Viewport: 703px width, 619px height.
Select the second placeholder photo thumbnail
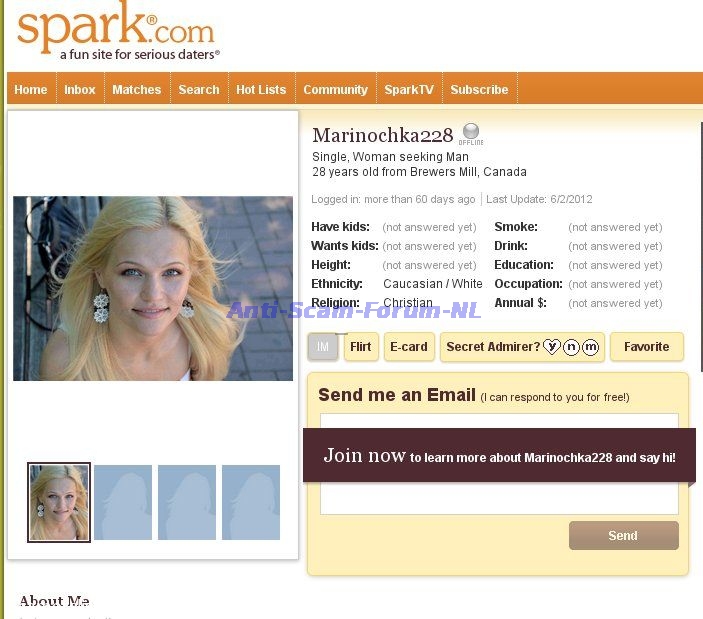(123, 502)
